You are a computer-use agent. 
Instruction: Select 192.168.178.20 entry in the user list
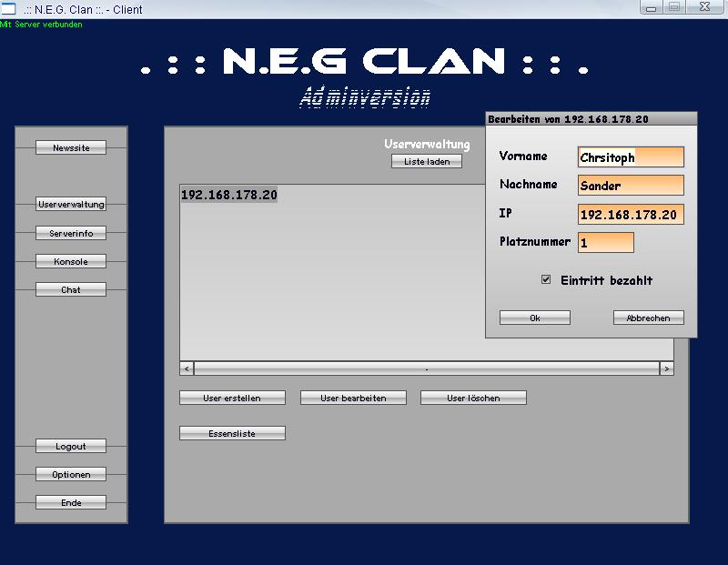[229, 195]
